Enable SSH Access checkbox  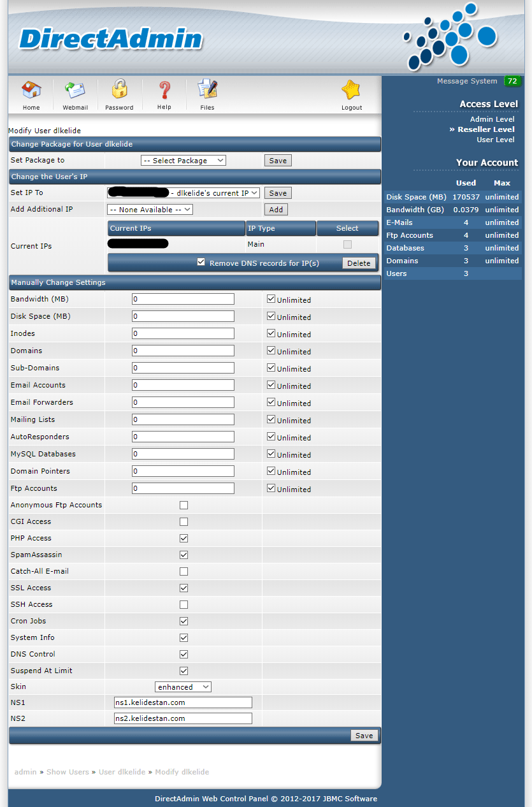point(183,604)
